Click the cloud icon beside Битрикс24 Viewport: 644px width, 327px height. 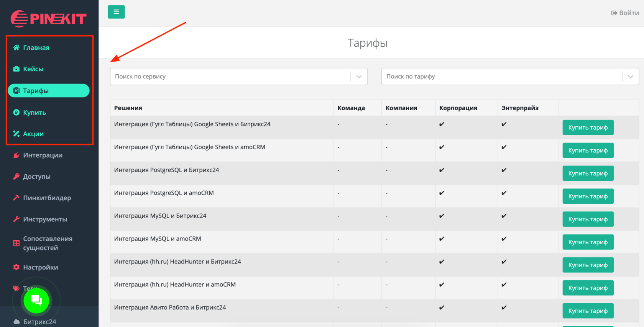pos(16,322)
